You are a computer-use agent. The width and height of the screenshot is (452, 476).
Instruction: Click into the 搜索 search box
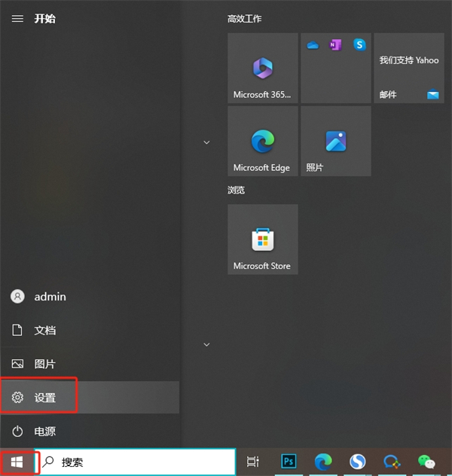pyautogui.click(x=135, y=462)
